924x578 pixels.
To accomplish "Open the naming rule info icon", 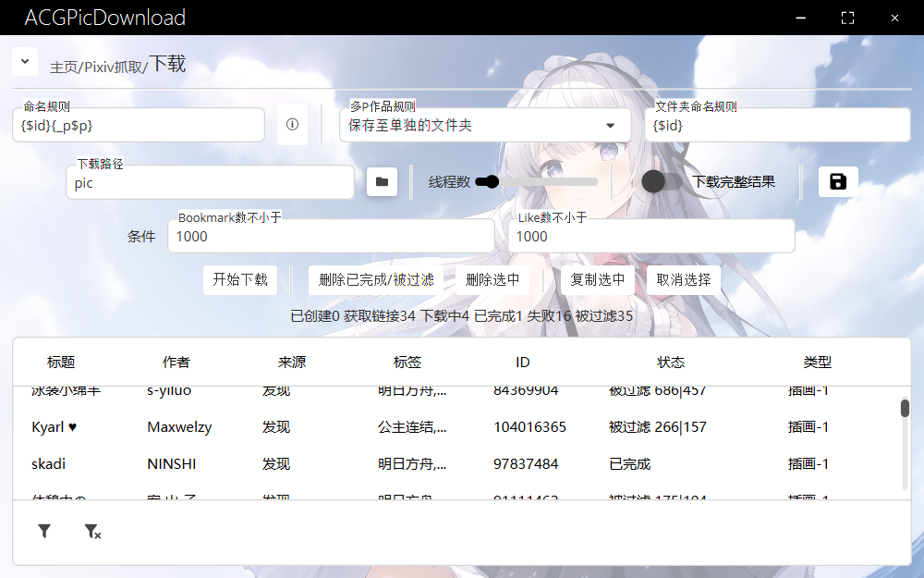I will pyautogui.click(x=292, y=125).
